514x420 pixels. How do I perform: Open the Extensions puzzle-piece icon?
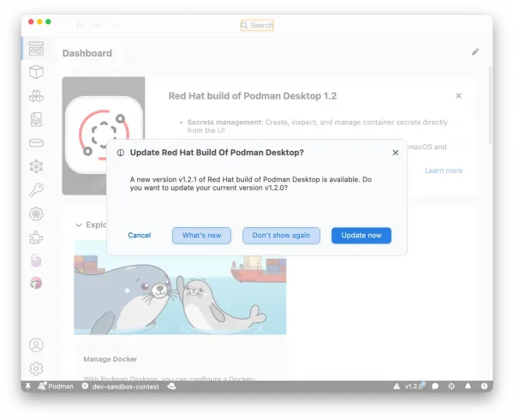(x=36, y=237)
